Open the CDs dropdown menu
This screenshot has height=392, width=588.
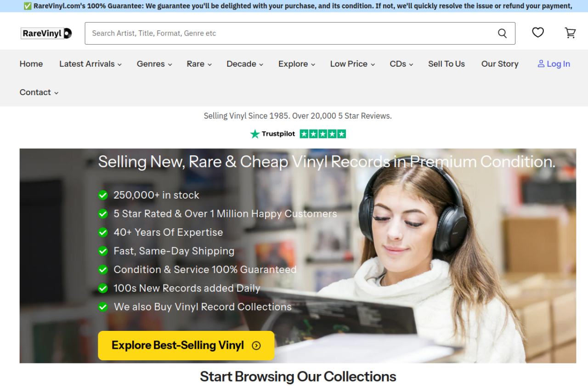point(401,64)
